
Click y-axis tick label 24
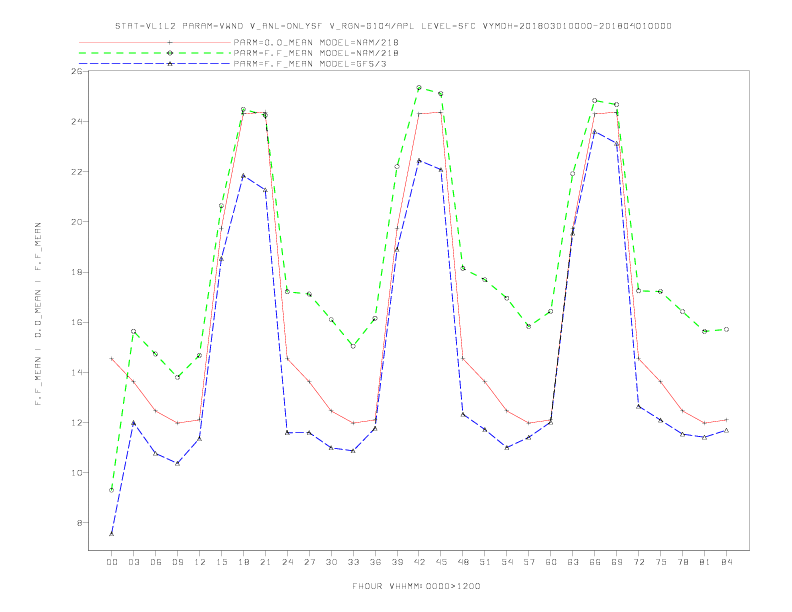pyautogui.click(x=77, y=121)
